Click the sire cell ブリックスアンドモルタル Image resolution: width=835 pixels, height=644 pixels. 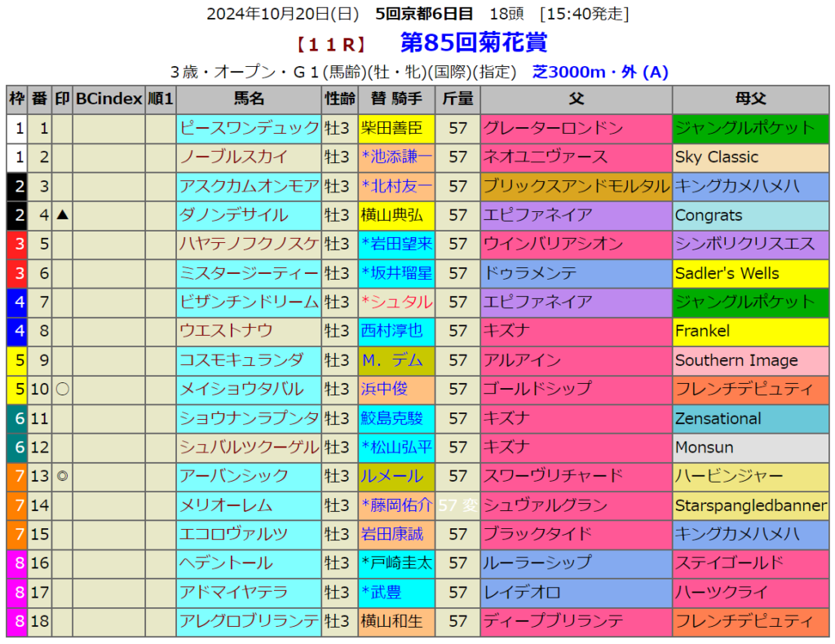tap(576, 186)
